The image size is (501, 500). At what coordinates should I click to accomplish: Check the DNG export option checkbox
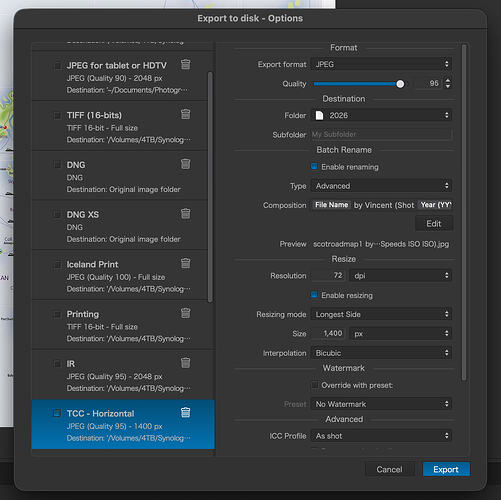click(x=57, y=165)
